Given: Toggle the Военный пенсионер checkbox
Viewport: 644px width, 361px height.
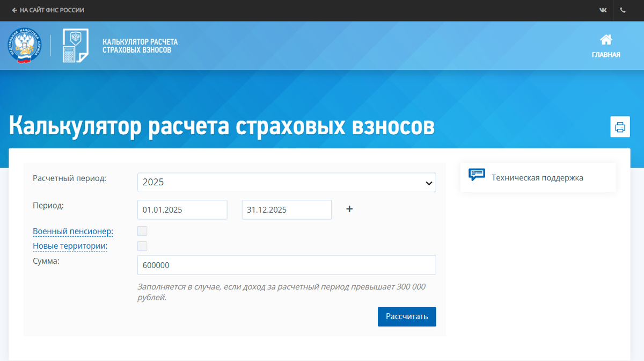Looking at the screenshot, I should (142, 231).
